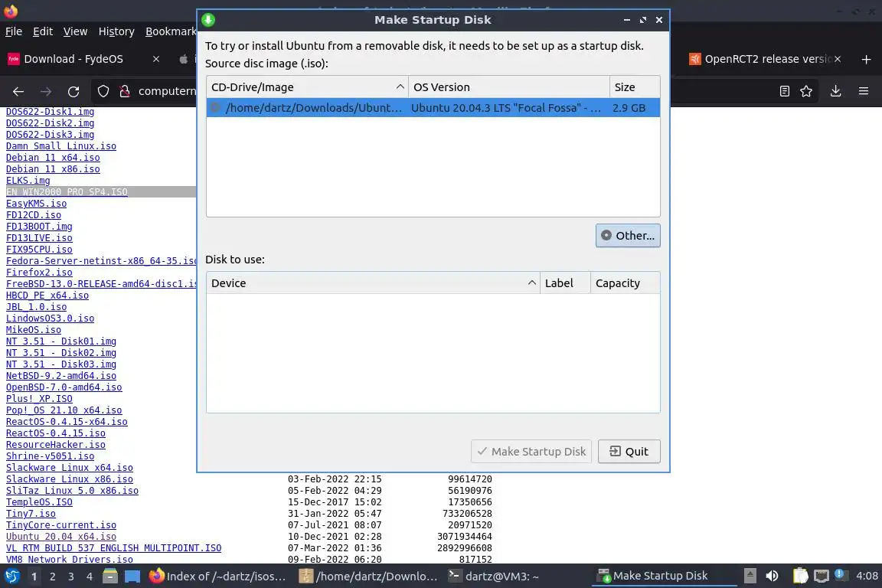Click the FD13LIVE.iso link
The height and width of the screenshot is (588, 882).
(x=39, y=238)
